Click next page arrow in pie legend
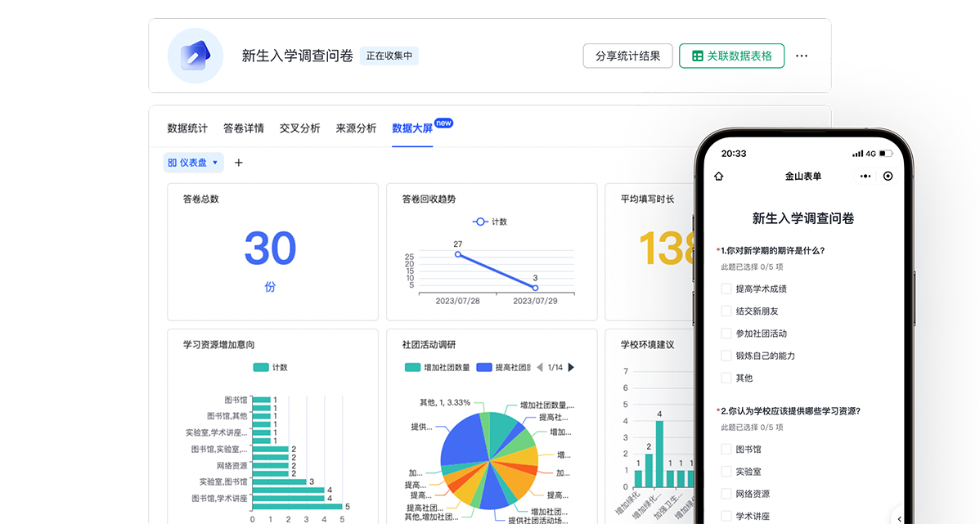The width and height of the screenshot is (980, 524). coord(571,367)
